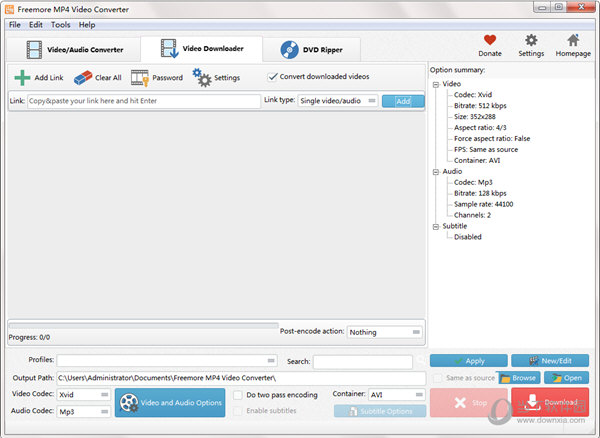Open the Password film-key icon
The width and height of the screenshot is (600, 438).
(x=140, y=78)
